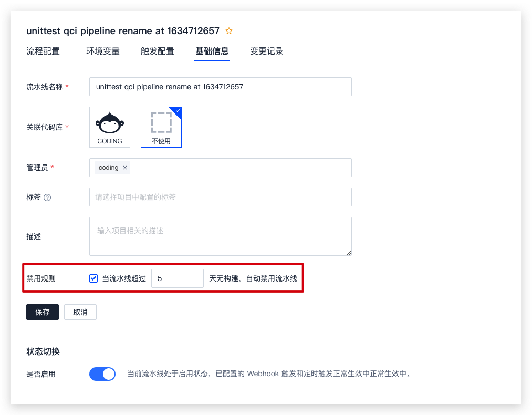Go to the 触发配置 tab
The image size is (532, 415).
click(158, 51)
